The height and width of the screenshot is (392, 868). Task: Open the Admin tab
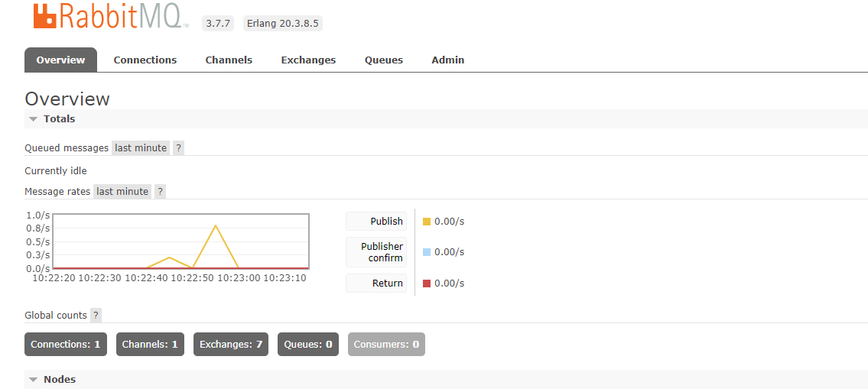pos(448,60)
